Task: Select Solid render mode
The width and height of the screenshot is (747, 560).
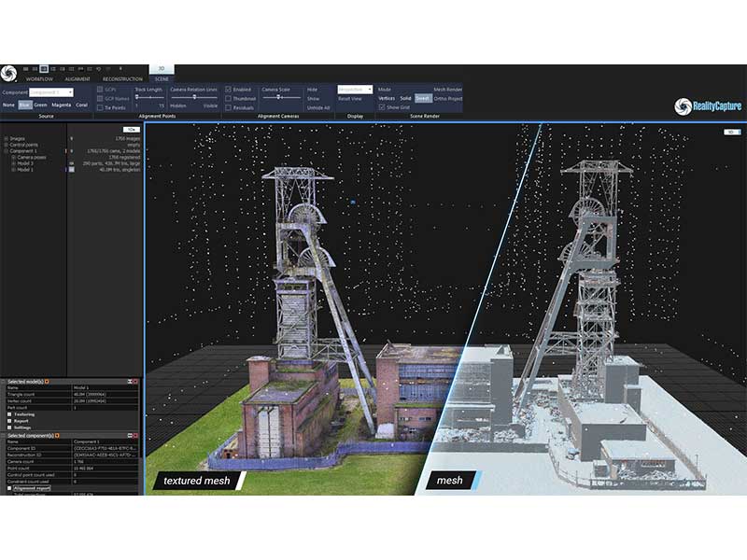Action: point(405,99)
